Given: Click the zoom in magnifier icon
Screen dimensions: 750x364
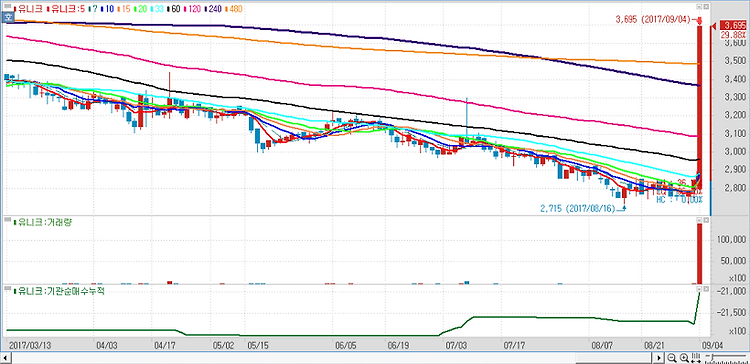Looking at the screenshot, I should (684, 358).
